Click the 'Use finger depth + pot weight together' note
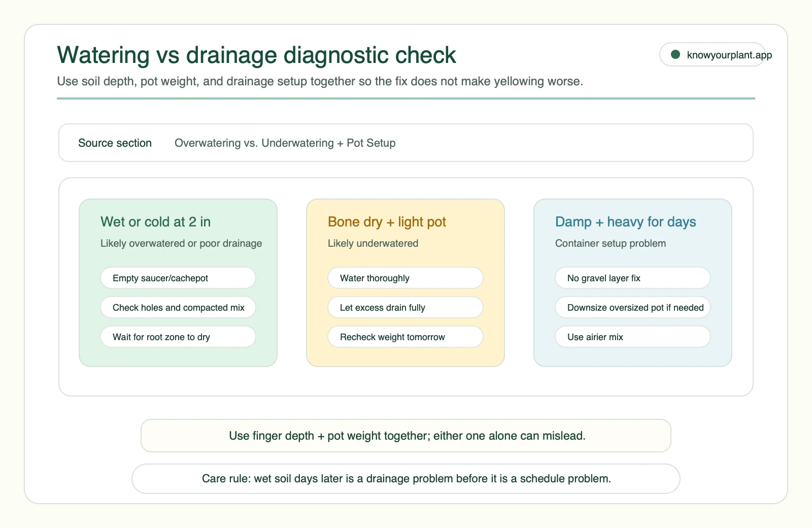Viewport: 812px width, 528px height. pos(406,436)
